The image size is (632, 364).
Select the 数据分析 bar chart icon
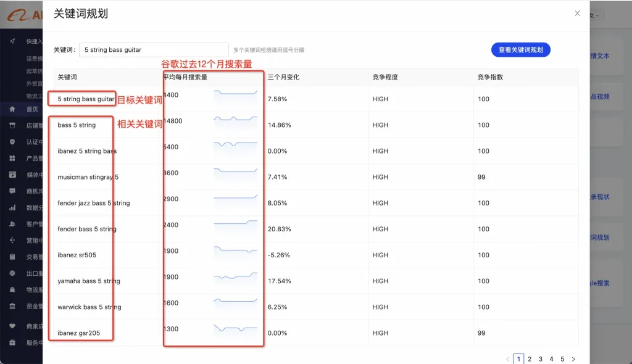coord(12,208)
